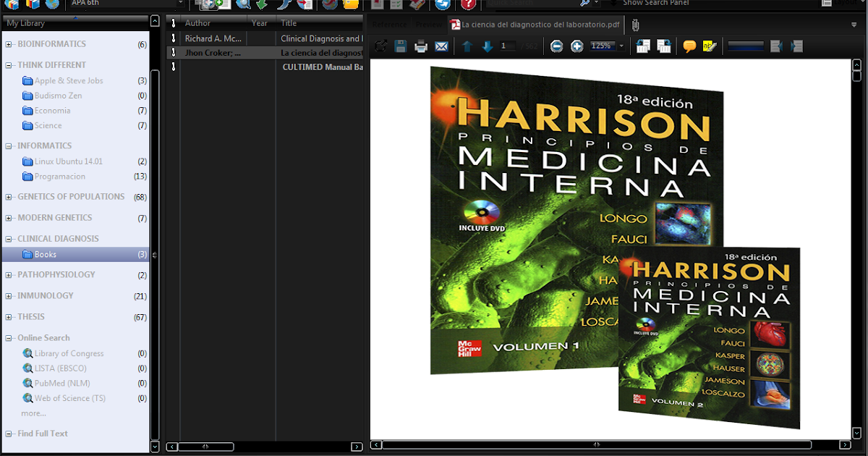Collapse the Online Search group
The width and height of the screenshot is (868, 456).
coord(9,338)
